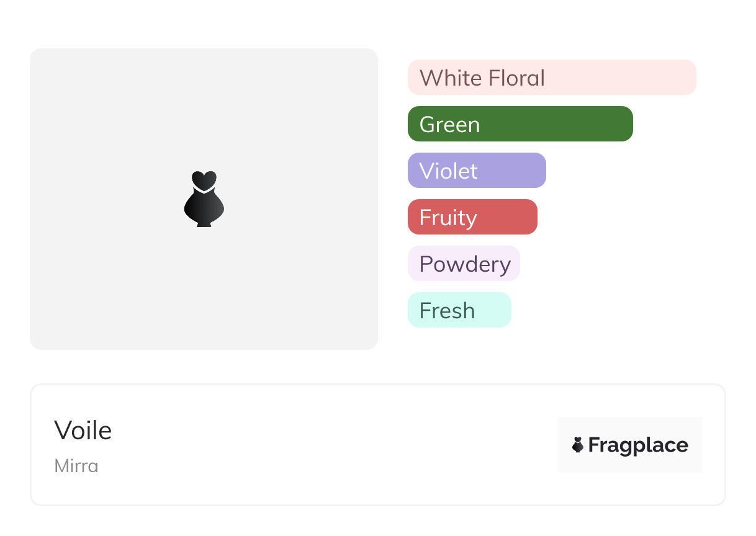Viewport: 756px width, 536px height.
Task: Pick the Fruity accord bar
Action: tap(472, 217)
